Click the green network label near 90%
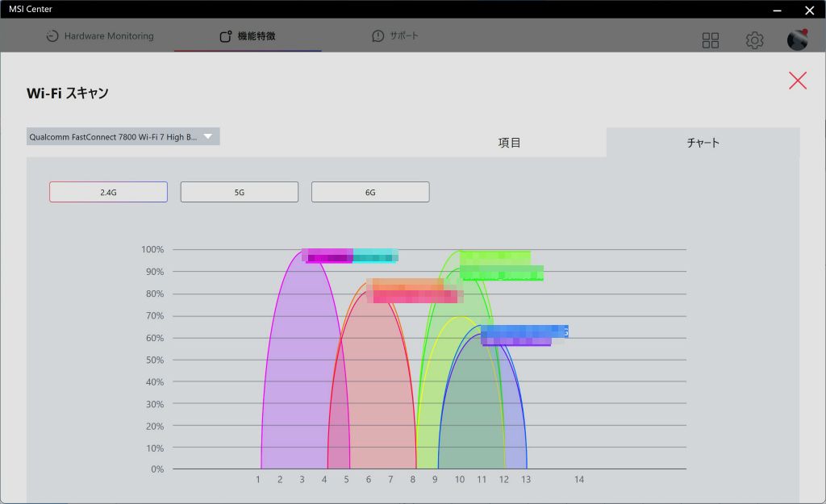The width and height of the screenshot is (826, 504). click(501, 273)
